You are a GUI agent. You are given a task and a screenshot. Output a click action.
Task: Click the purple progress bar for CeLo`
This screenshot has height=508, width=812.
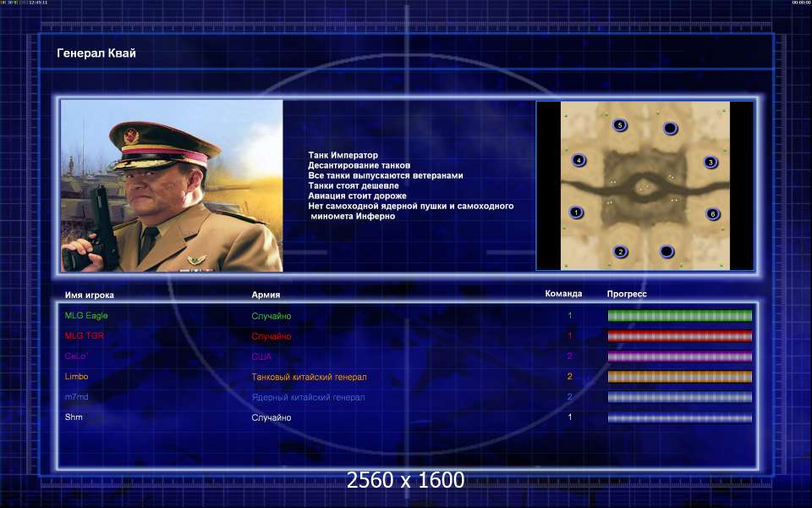679,356
